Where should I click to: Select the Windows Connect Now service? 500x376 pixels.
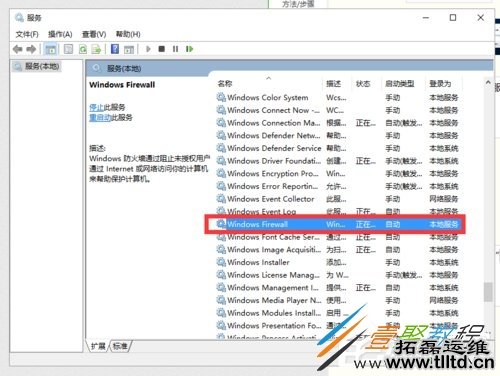338,110
